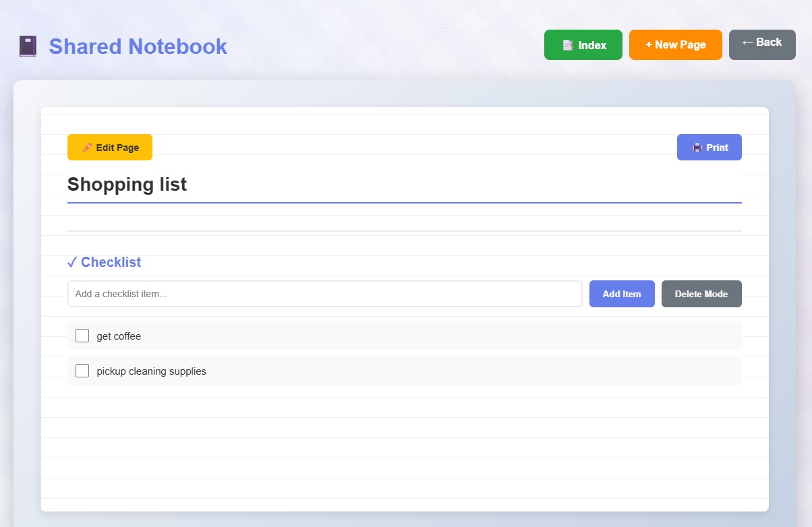The width and height of the screenshot is (812, 527).
Task: Select the 'get coffee' item text
Action: [x=119, y=336]
